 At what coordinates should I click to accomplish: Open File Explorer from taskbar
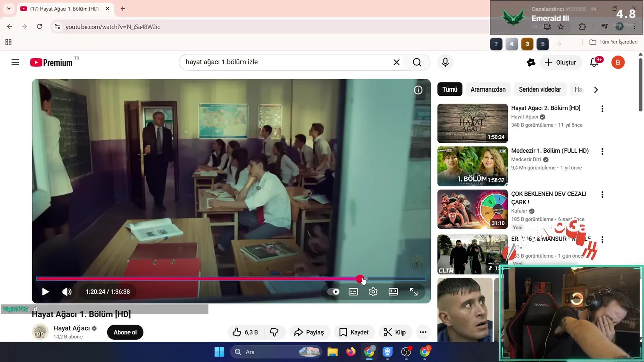point(332,352)
